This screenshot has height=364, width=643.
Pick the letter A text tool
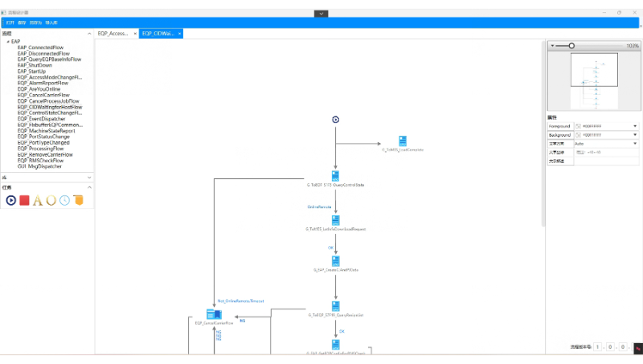coord(38,200)
